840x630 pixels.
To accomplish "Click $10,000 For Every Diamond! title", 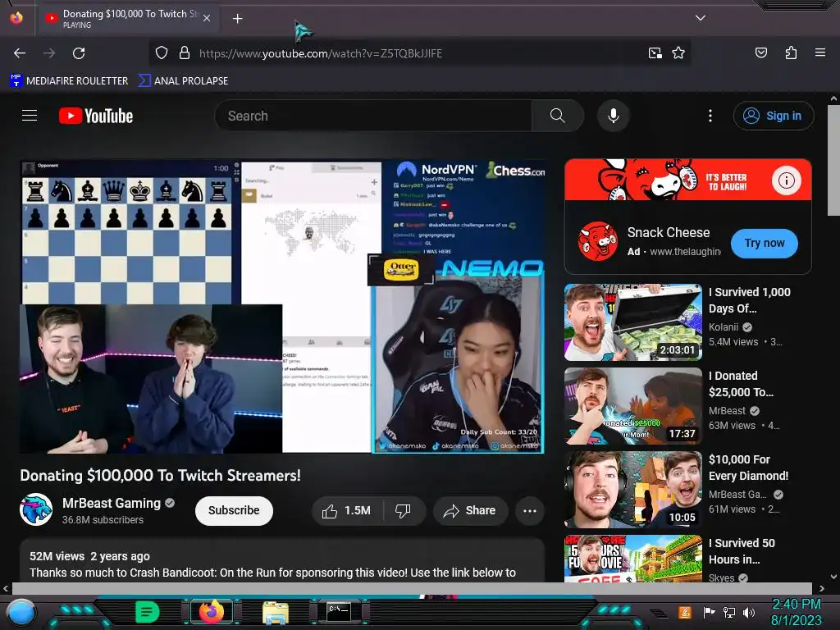I will tap(748, 467).
